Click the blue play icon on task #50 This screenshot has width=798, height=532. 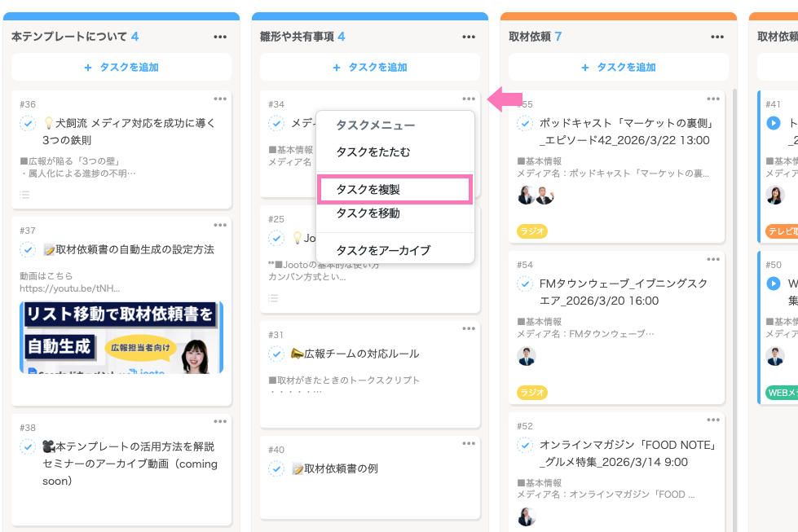(x=774, y=284)
